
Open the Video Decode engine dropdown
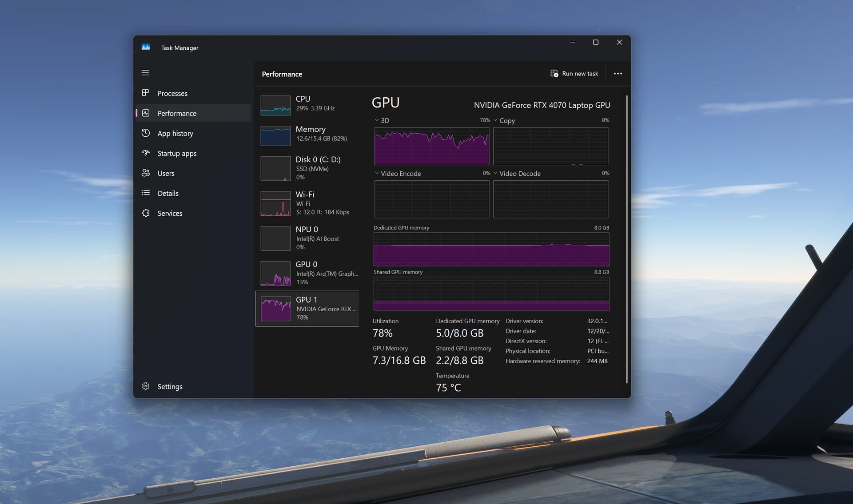(x=517, y=173)
